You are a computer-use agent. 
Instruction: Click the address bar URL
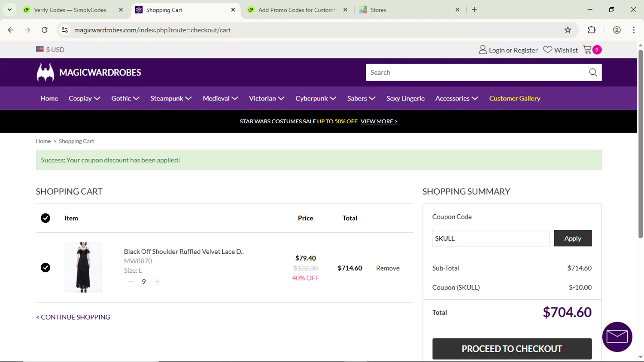(152, 30)
